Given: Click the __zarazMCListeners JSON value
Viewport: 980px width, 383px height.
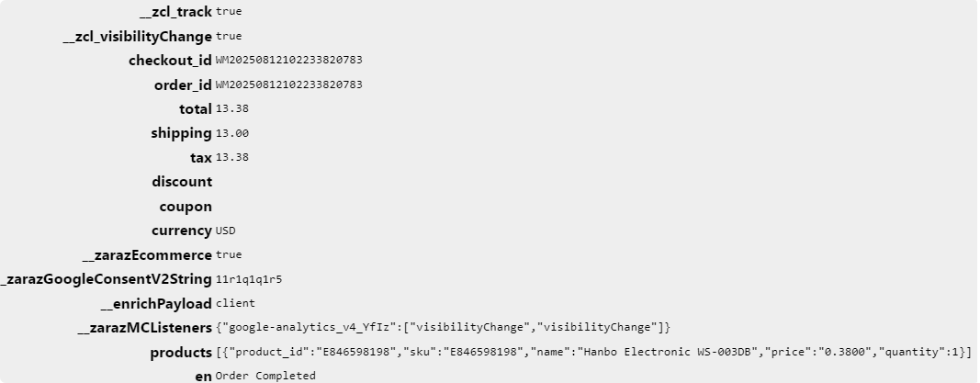Looking at the screenshot, I should (x=443, y=327).
